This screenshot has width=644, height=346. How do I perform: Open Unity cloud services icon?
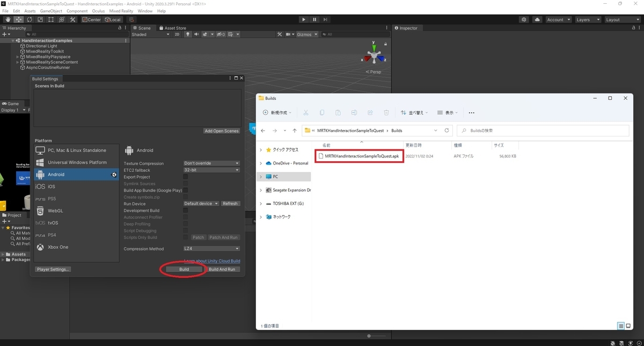tap(538, 19)
